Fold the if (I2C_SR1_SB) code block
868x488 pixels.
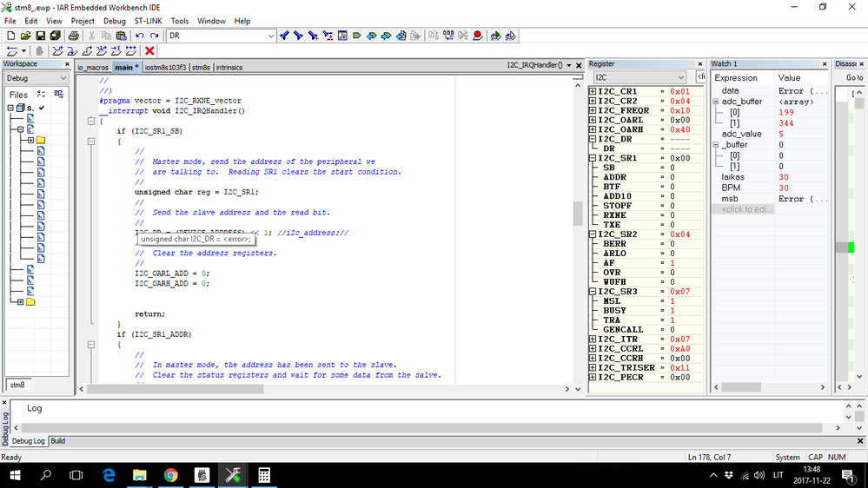tap(91, 141)
